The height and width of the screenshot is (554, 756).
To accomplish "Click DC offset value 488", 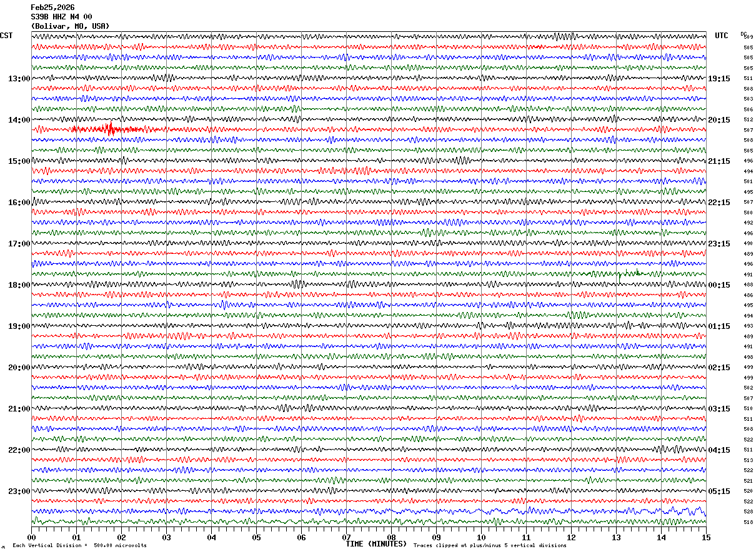I will click(x=748, y=285).
